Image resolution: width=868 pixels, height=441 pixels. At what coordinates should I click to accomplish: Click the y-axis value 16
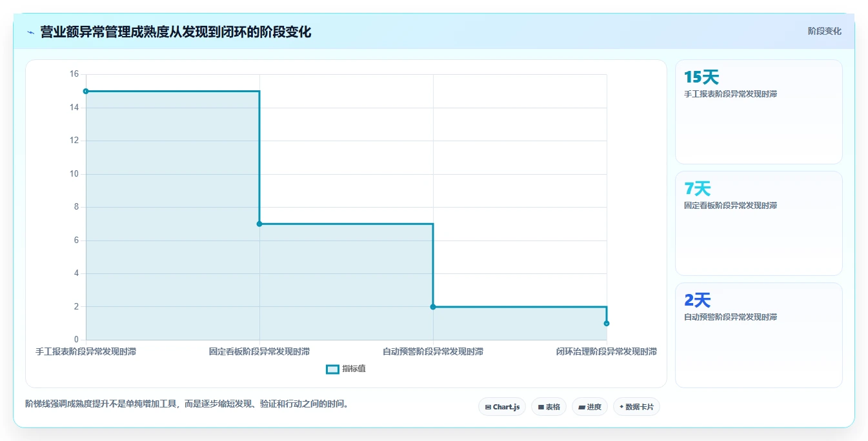[74, 74]
